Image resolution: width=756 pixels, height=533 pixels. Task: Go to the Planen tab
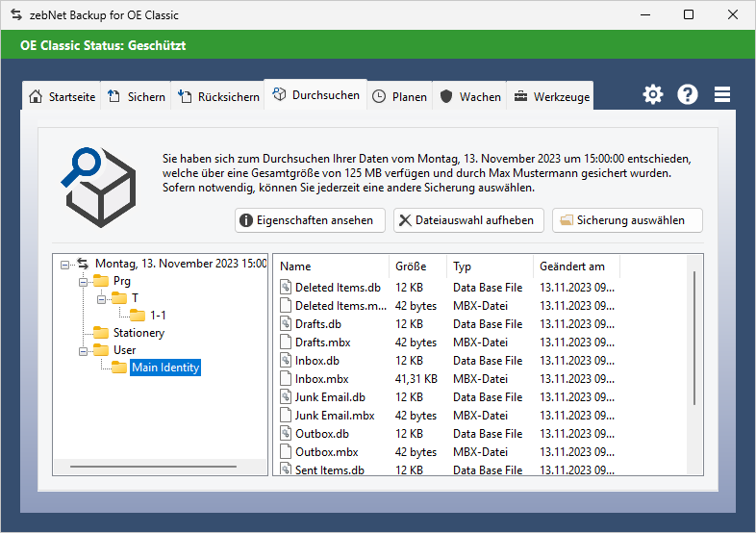(399, 97)
